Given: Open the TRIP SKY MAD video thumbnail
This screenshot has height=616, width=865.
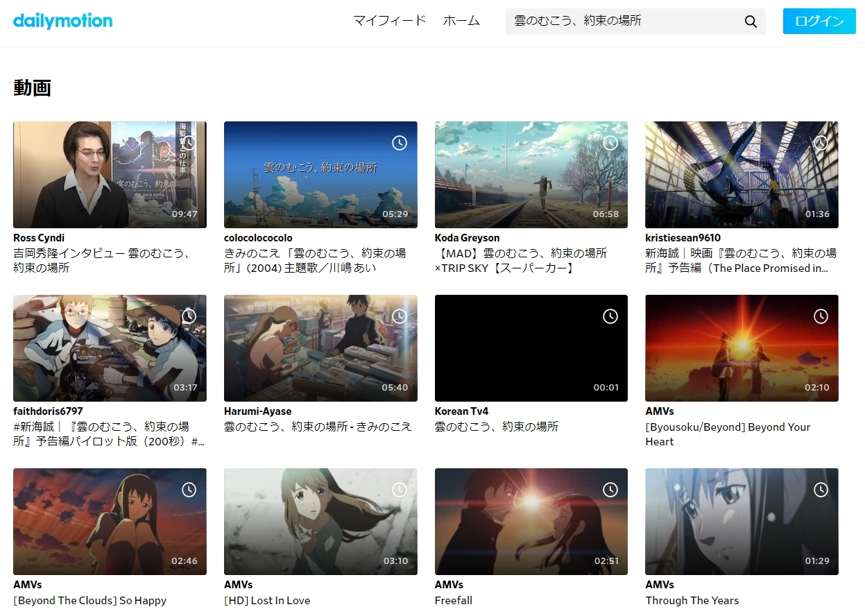Looking at the screenshot, I should coord(531,175).
